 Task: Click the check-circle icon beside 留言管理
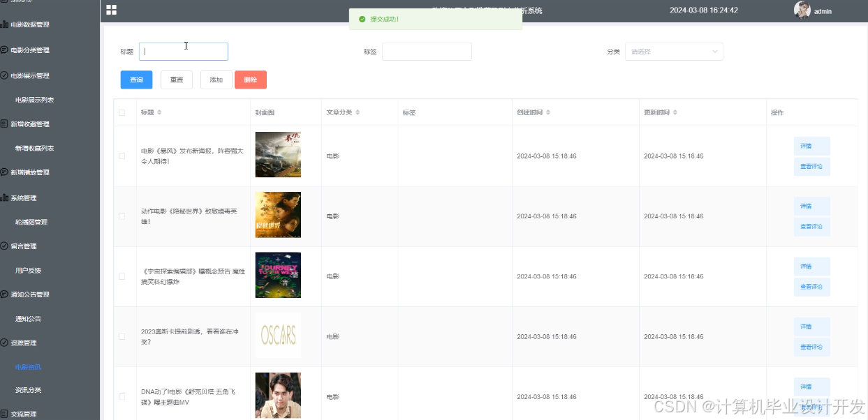point(4,246)
